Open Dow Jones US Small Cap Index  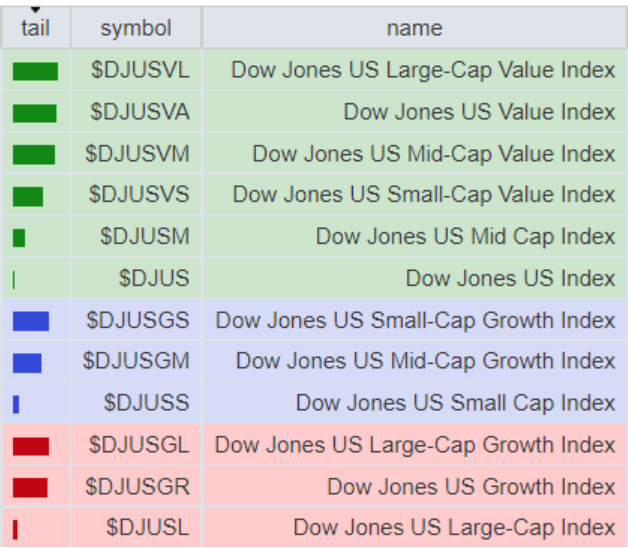click(x=455, y=403)
